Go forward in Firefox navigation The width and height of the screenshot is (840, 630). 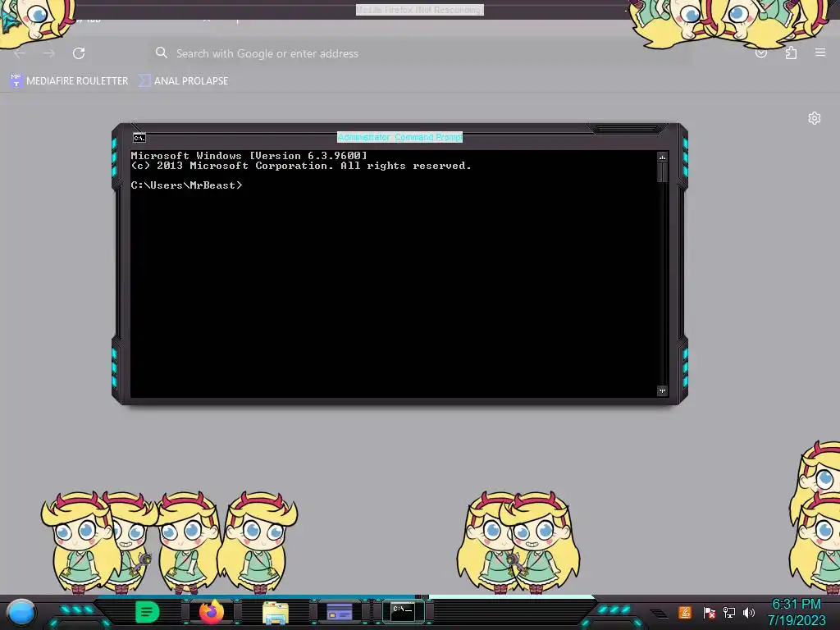(49, 53)
